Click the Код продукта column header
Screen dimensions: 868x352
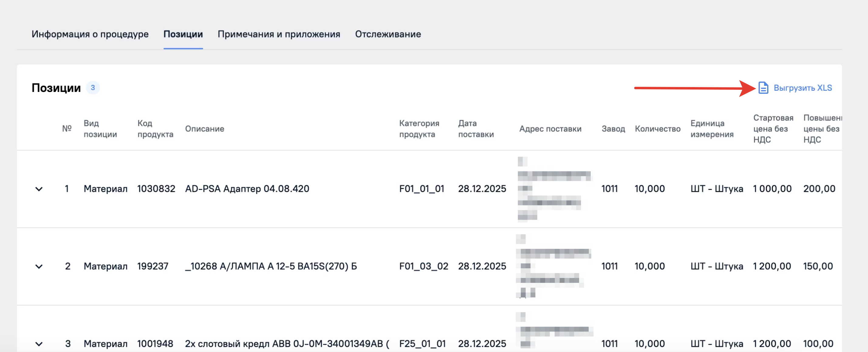click(x=155, y=129)
